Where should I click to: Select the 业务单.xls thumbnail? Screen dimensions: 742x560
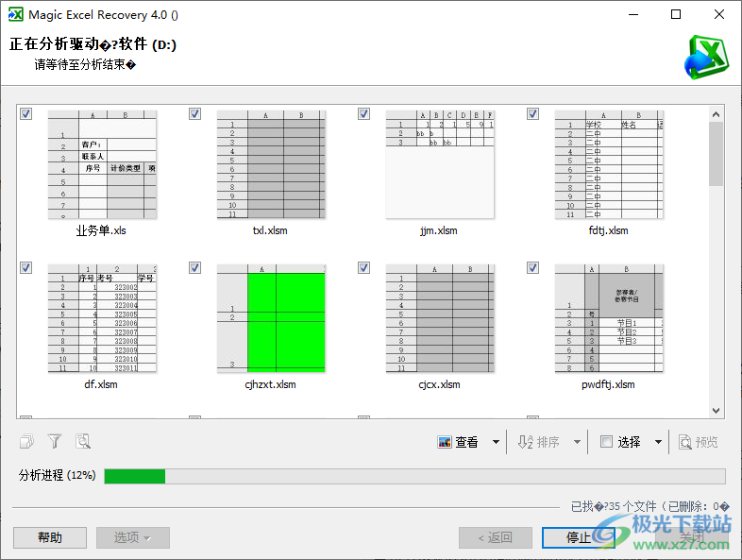pyautogui.click(x=102, y=164)
